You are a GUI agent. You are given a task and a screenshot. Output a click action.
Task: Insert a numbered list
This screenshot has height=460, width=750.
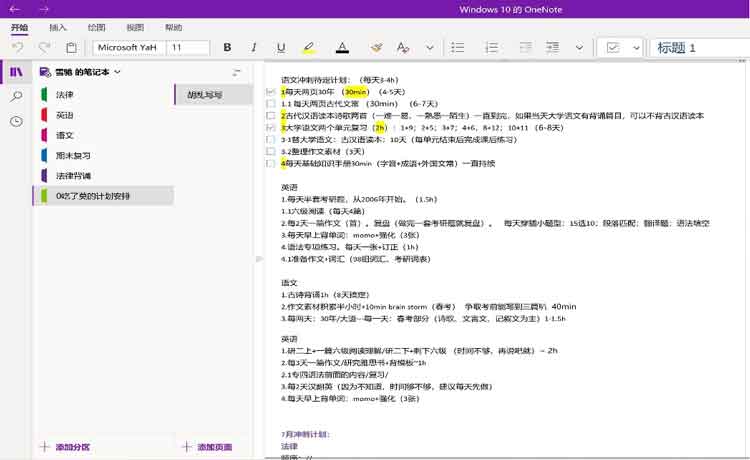pos(491,47)
